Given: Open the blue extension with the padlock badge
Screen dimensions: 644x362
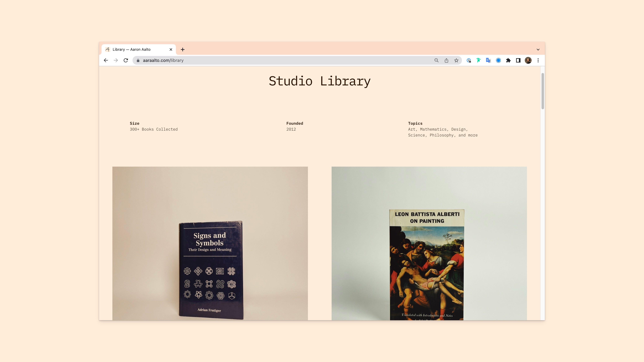Looking at the screenshot, I should coord(469,60).
